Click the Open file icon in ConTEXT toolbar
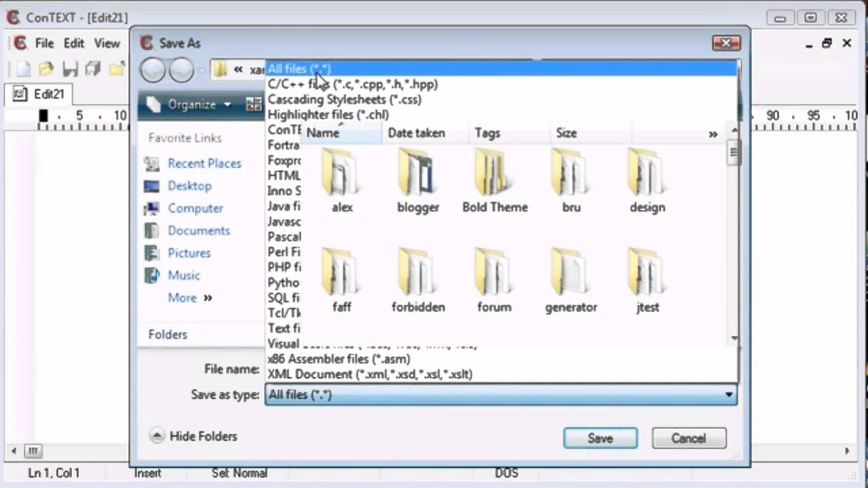 click(x=46, y=68)
